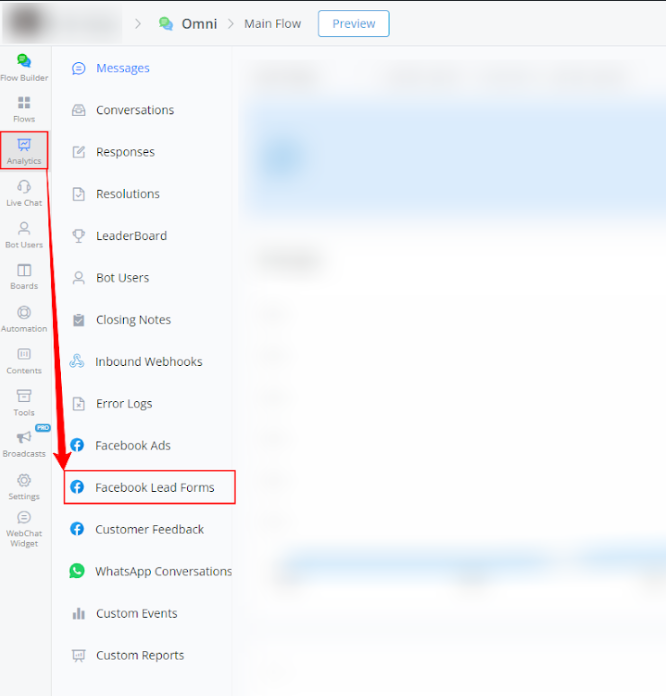Open WhatsApp Conversations report
This screenshot has height=696, width=666.
pyautogui.click(x=163, y=571)
